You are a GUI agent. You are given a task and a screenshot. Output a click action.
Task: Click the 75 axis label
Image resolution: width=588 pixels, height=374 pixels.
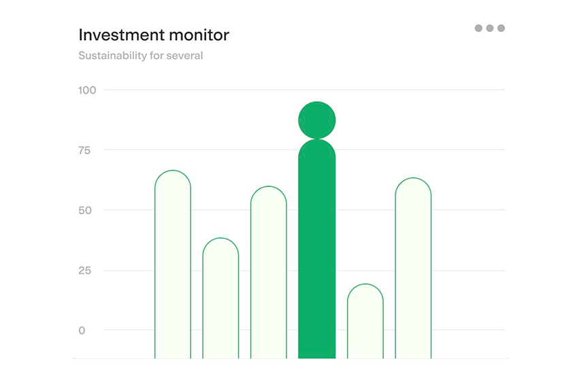tap(84, 150)
